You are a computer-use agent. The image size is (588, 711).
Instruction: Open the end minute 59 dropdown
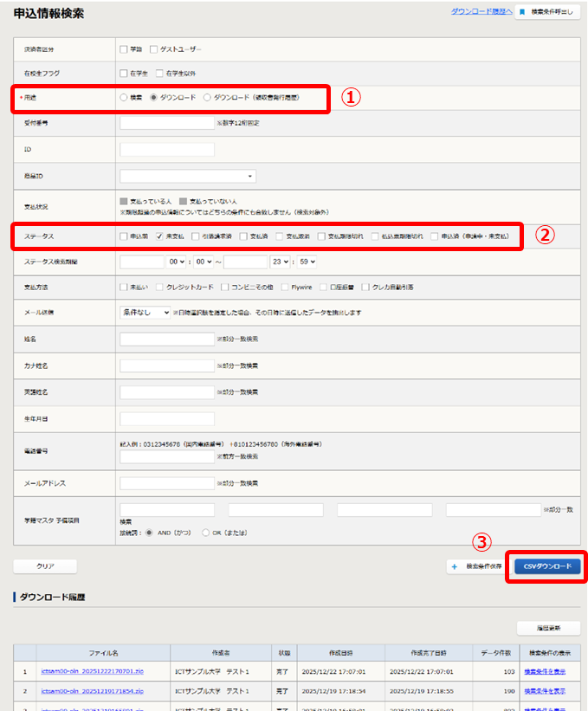307,261
